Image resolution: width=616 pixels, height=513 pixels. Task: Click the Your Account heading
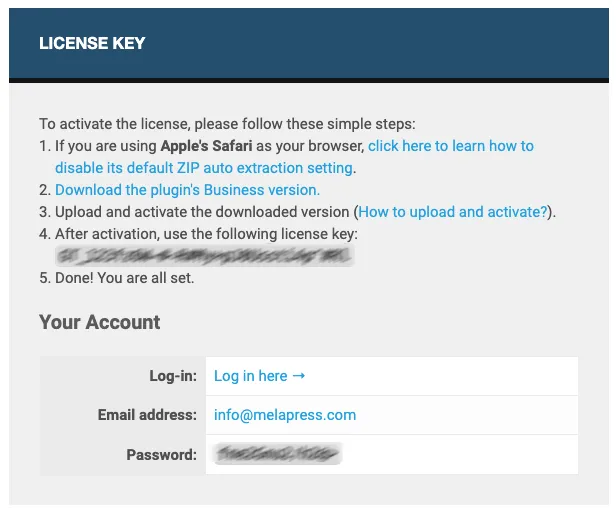[x=100, y=322]
